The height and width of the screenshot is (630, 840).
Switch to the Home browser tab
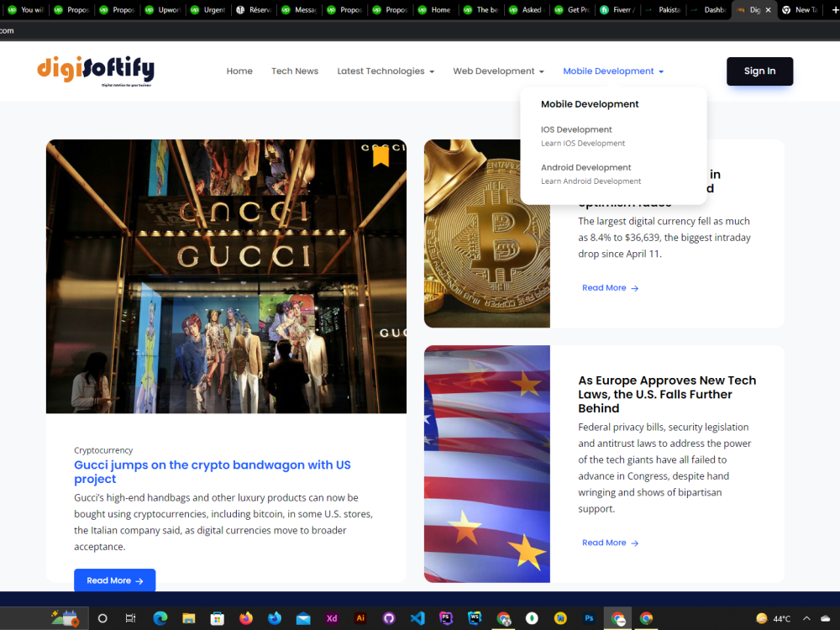click(435, 9)
